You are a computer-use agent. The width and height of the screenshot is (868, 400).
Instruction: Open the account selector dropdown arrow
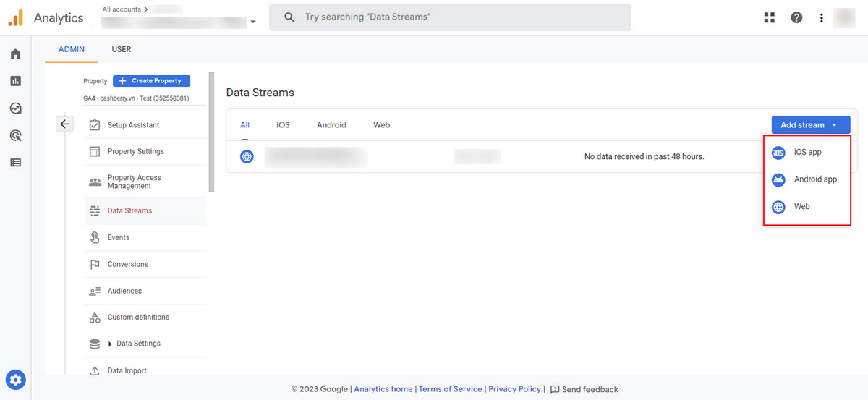tap(253, 22)
